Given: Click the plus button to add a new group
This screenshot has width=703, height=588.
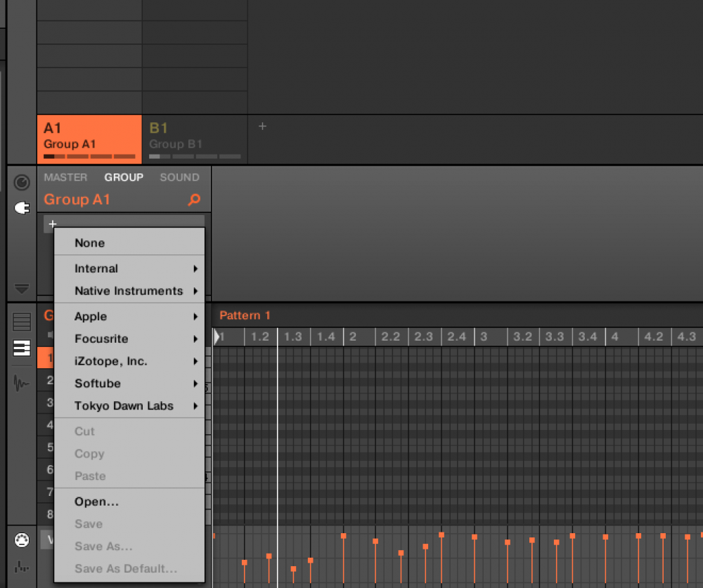Looking at the screenshot, I should [x=262, y=126].
